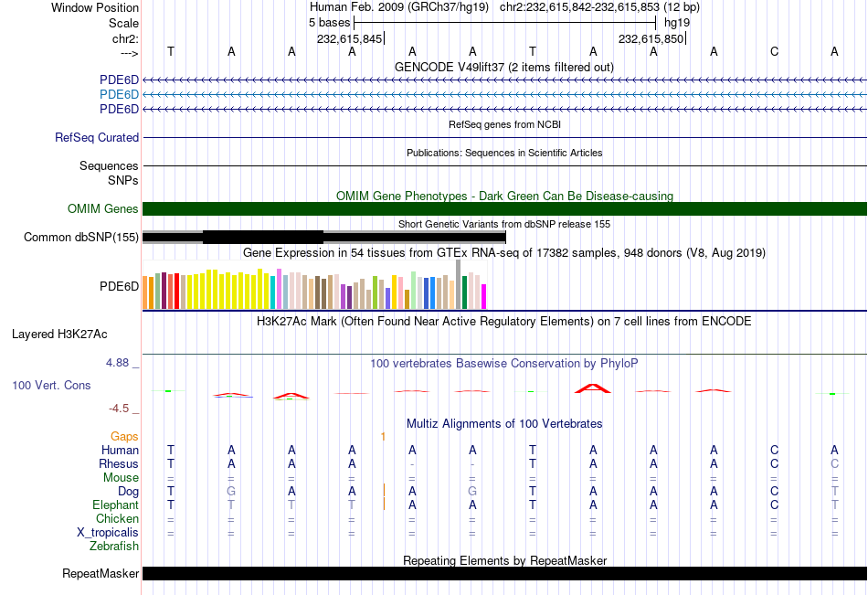This screenshot has height=595, width=868.
Task: Click position label 232,615,850
Action: point(651,38)
